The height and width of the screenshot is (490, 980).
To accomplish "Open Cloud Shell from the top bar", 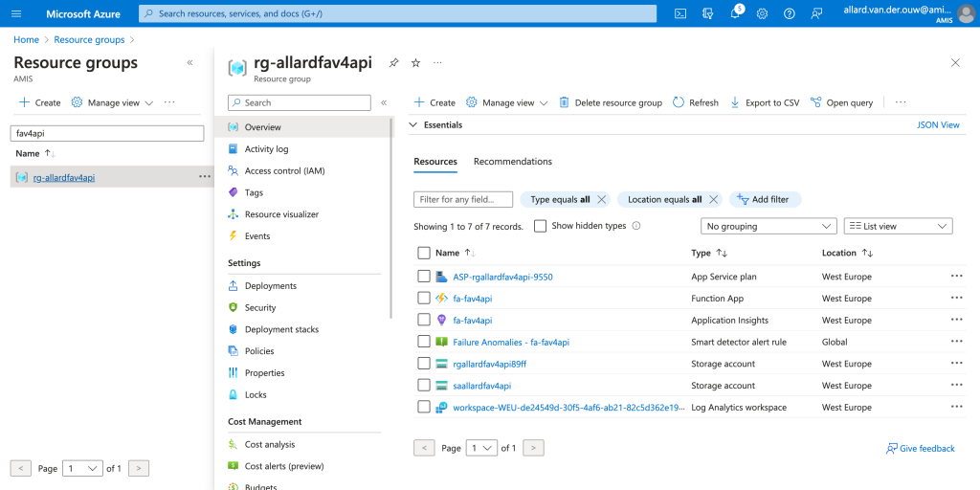I will (x=680, y=13).
